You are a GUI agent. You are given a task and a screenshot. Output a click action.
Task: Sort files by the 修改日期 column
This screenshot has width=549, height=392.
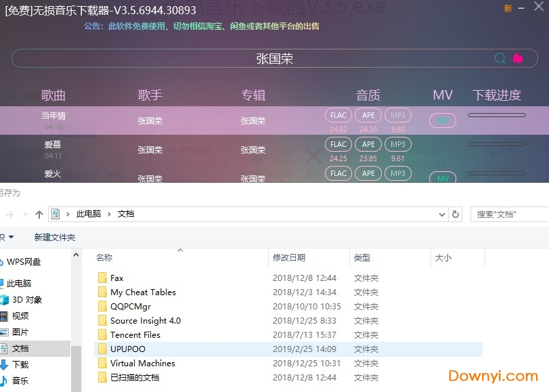pyautogui.click(x=290, y=258)
